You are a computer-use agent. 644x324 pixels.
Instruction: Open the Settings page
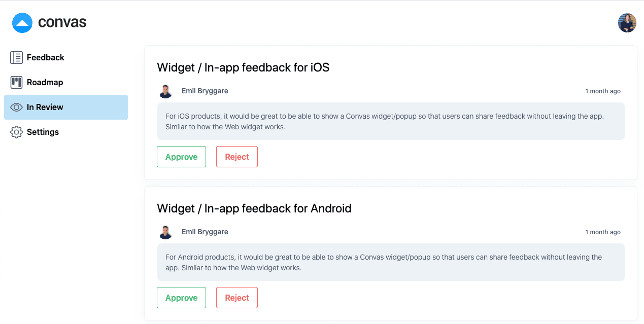pos(43,132)
